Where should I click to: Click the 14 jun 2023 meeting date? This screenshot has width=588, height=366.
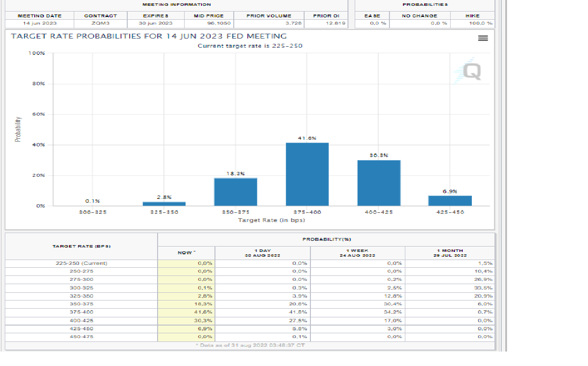40,23
